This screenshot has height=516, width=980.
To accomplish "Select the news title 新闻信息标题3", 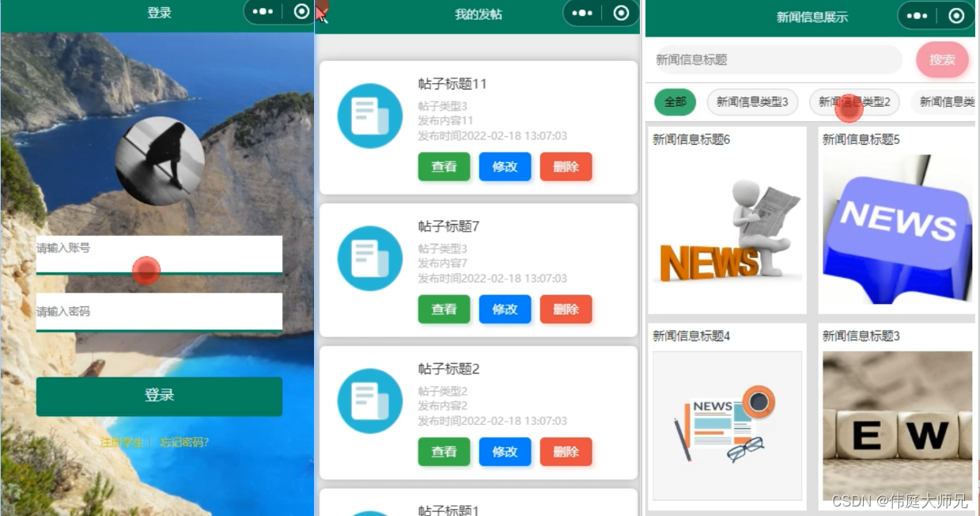I will (x=861, y=336).
